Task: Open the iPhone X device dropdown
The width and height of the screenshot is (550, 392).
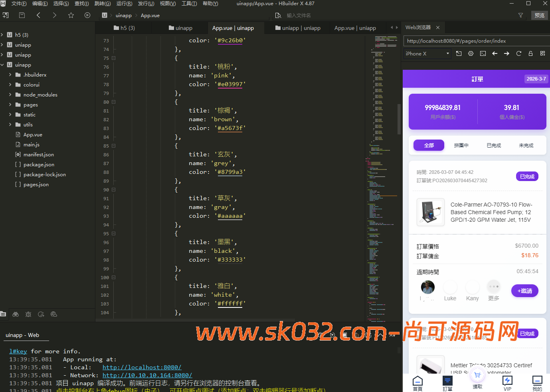Action: tap(427, 53)
